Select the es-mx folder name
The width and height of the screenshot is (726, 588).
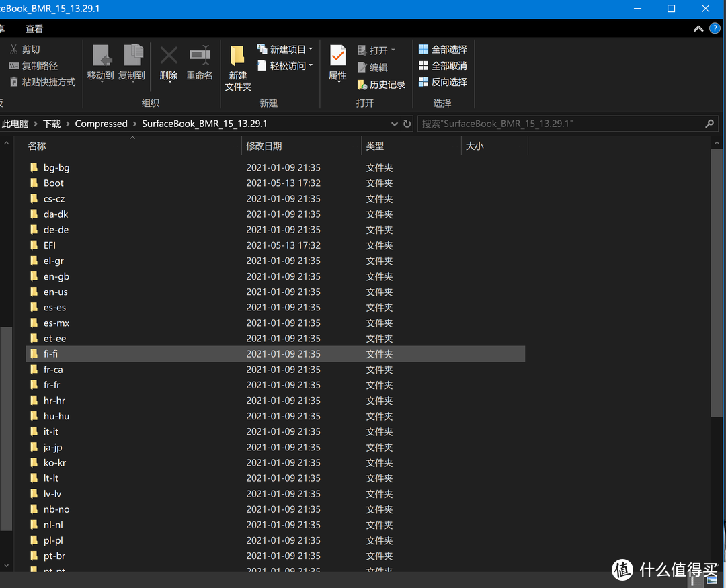pyautogui.click(x=56, y=323)
